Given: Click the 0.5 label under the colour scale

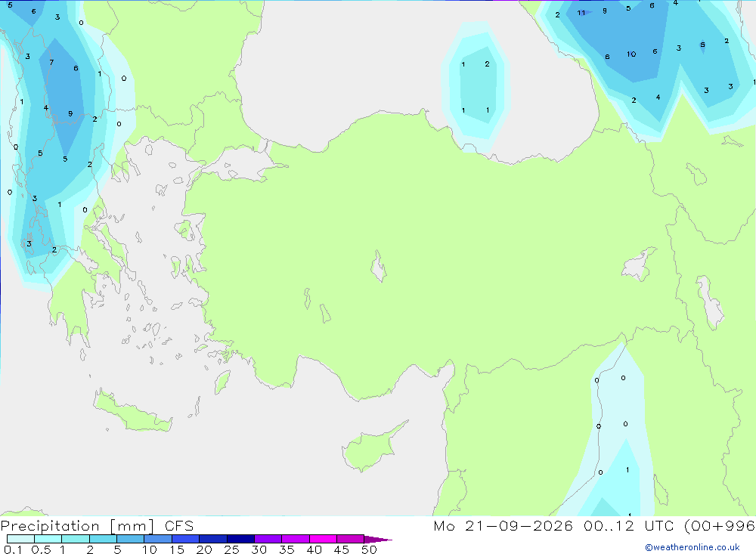Looking at the screenshot, I should click(41, 549).
